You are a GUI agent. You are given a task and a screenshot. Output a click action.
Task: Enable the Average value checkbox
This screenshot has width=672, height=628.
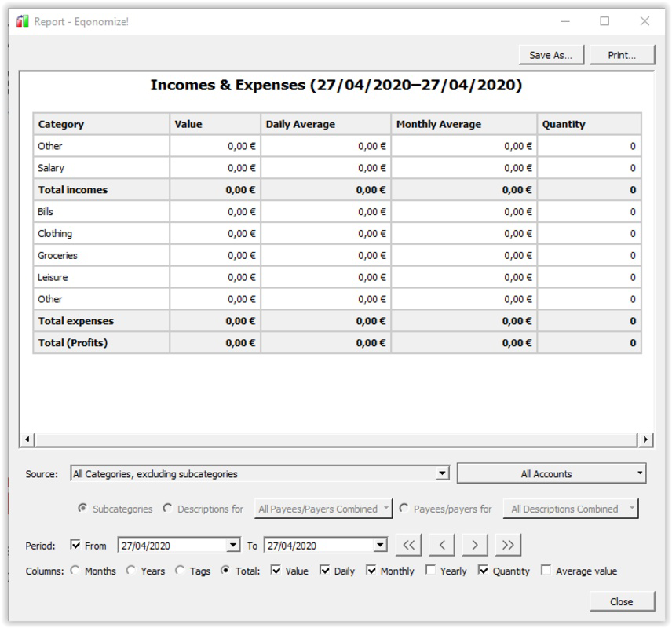[x=546, y=571]
